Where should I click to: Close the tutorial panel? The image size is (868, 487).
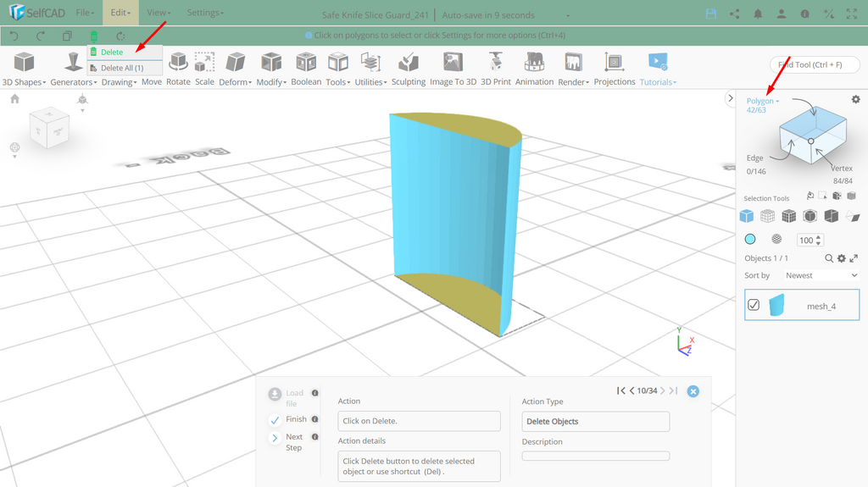pos(693,391)
